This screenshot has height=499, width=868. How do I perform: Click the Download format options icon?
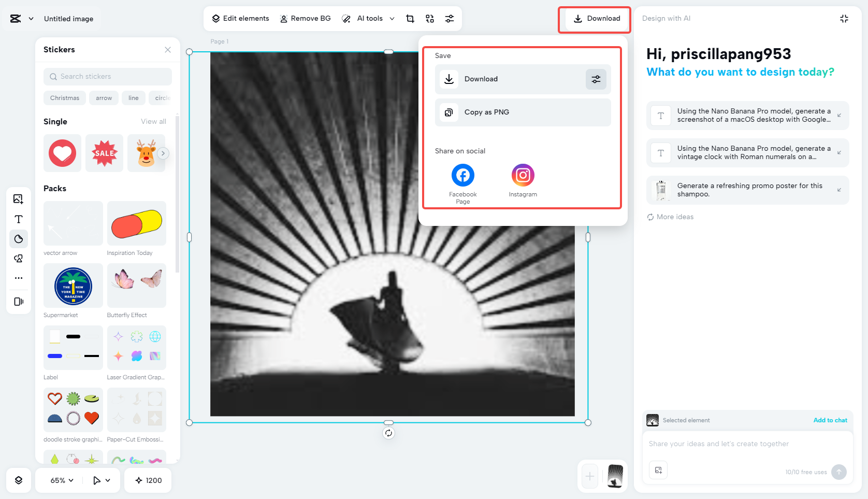[x=596, y=79]
